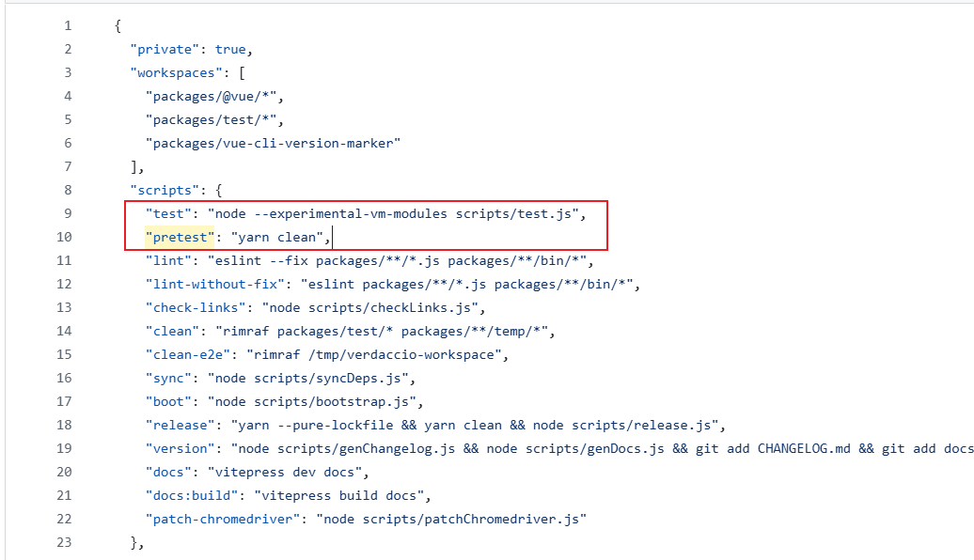The width and height of the screenshot is (974, 560).
Task: Click line number 10 in the gutter
Action: pyautogui.click(x=64, y=237)
